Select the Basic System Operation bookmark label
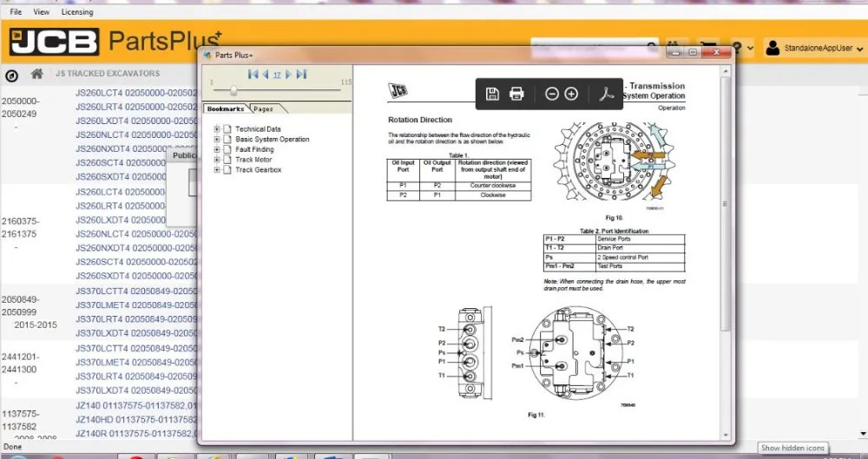Screen dimensions: 868x459 point(273,140)
